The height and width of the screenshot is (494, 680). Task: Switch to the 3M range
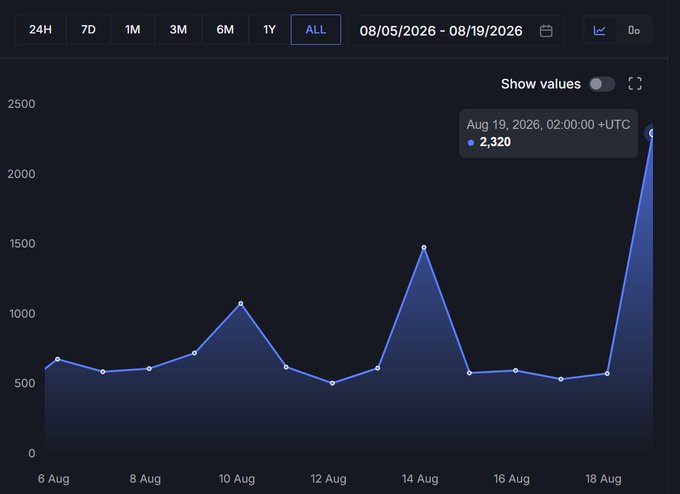point(178,29)
